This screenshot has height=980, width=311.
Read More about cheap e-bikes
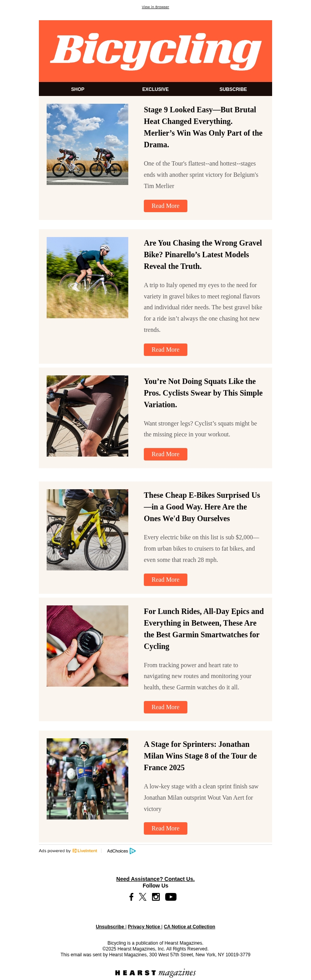[x=165, y=579]
